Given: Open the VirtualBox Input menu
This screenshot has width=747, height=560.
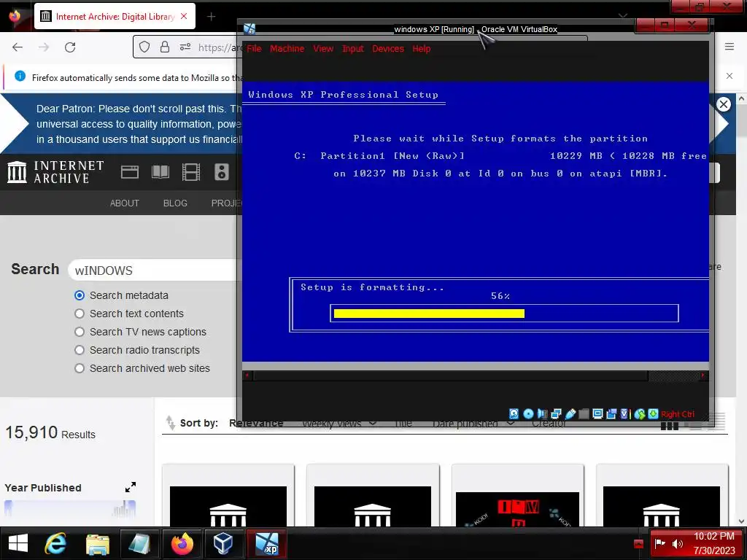Looking at the screenshot, I should click(352, 49).
